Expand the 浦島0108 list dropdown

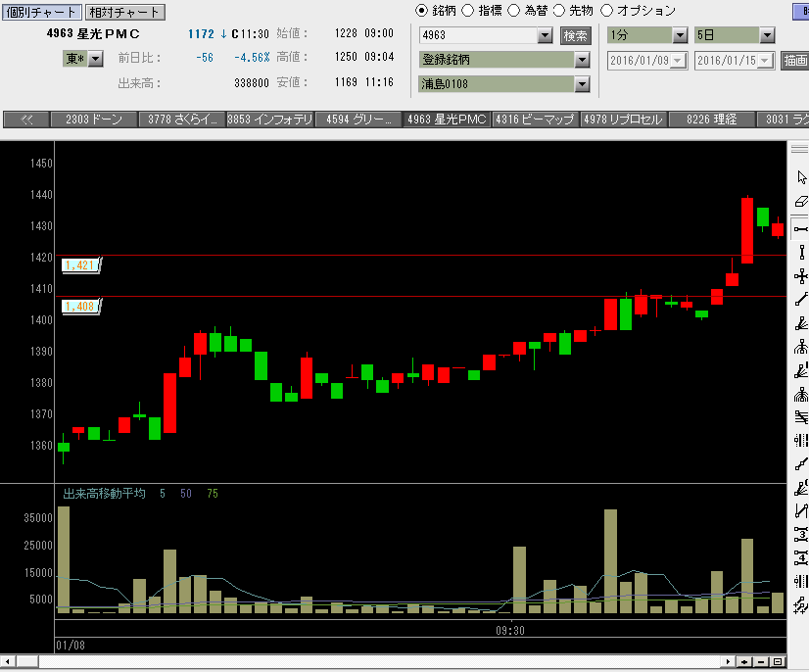[582, 84]
